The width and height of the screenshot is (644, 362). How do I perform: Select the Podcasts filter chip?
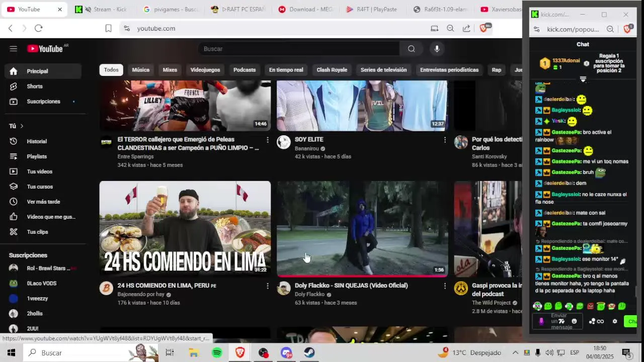click(245, 70)
